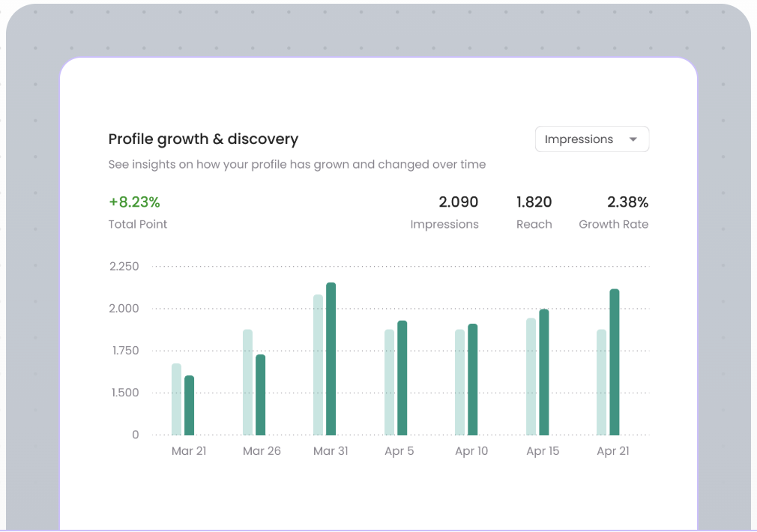Click the light green Mar 26 bar
The width and height of the screenshot is (757, 532).
(247, 382)
